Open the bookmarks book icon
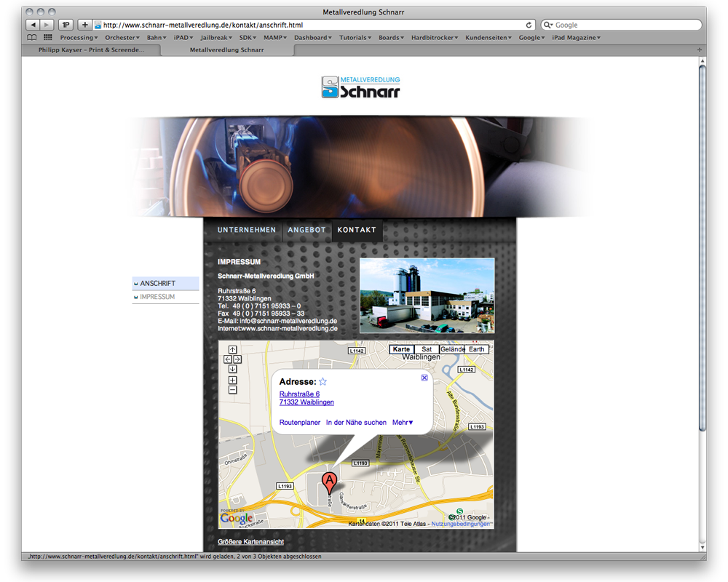 pyautogui.click(x=31, y=38)
